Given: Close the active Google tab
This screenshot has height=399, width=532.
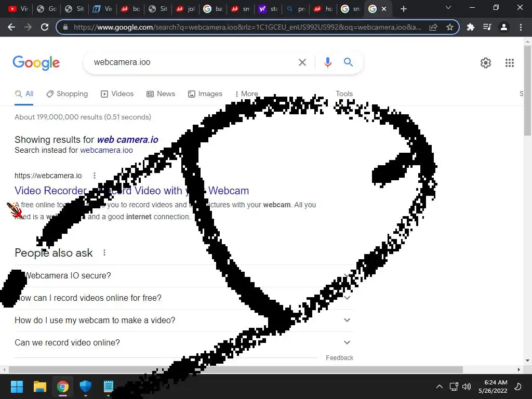Looking at the screenshot, I should [x=384, y=9].
